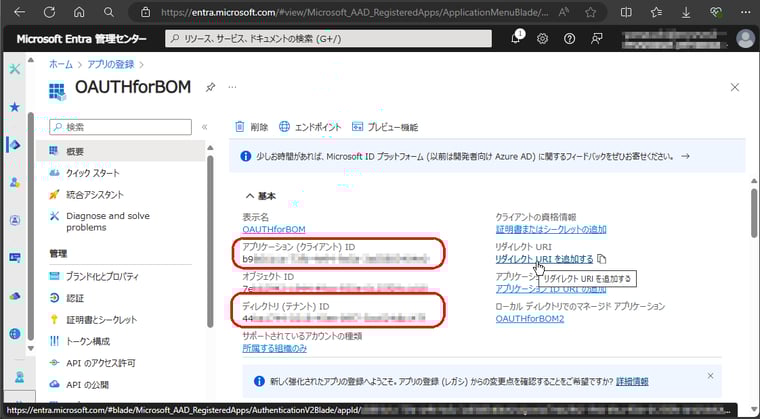
Task: Collapse the resource menu with double chevron
Action: click(205, 127)
